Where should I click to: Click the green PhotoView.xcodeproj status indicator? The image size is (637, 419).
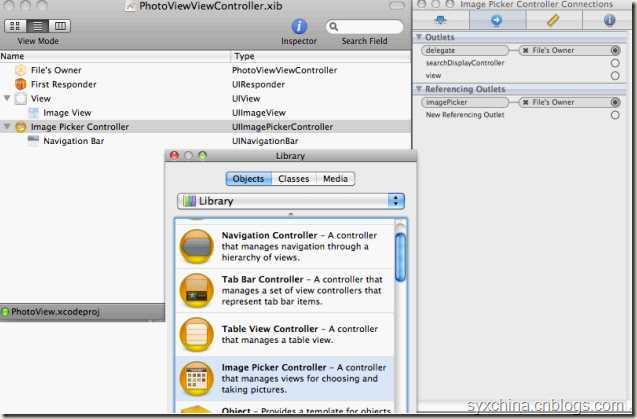click(x=5, y=312)
